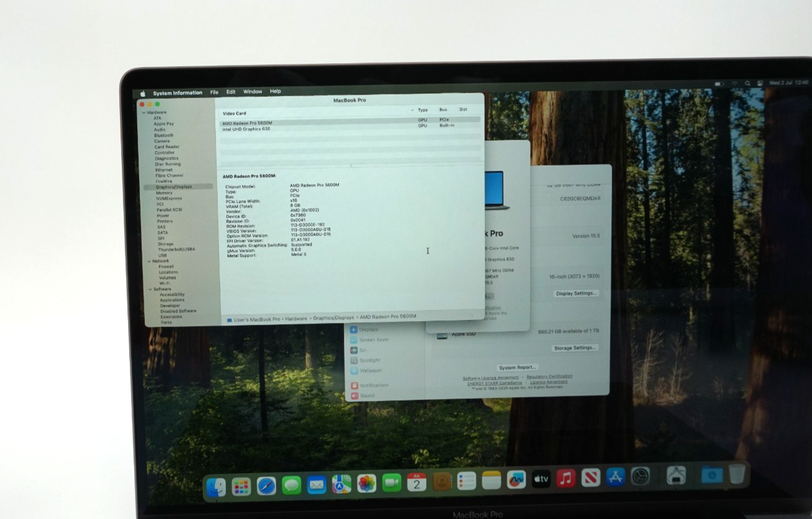
Task: Open Messages in the Dock
Action: (292, 486)
